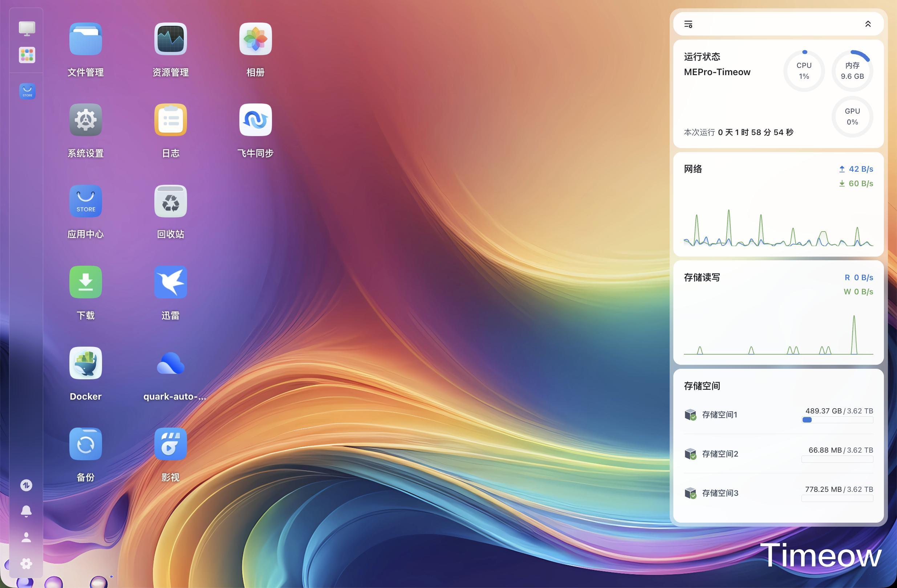Image resolution: width=897 pixels, height=588 pixels.
Task: Open 飞牛同步 sync application
Action: point(255,120)
